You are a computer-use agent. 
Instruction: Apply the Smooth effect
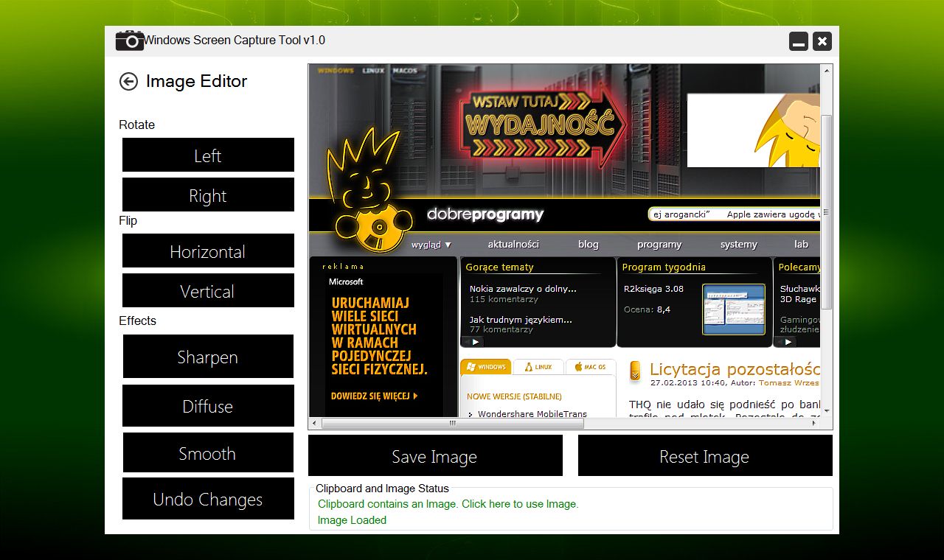(208, 452)
